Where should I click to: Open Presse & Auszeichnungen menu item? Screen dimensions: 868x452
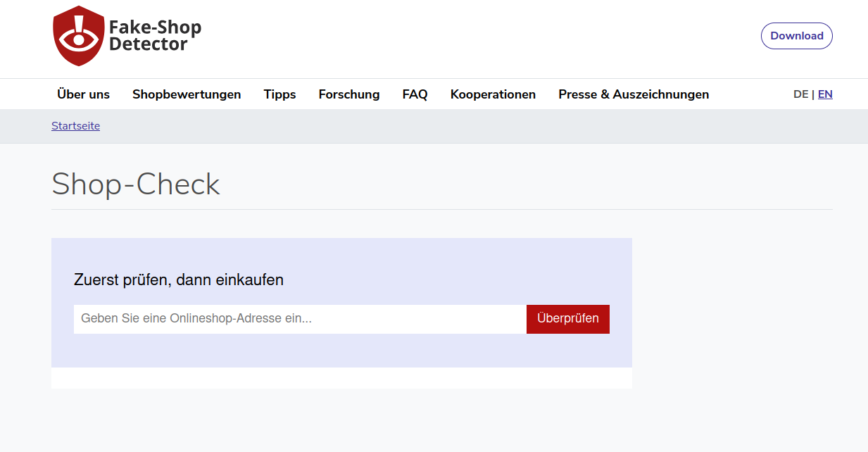(x=634, y=94)
